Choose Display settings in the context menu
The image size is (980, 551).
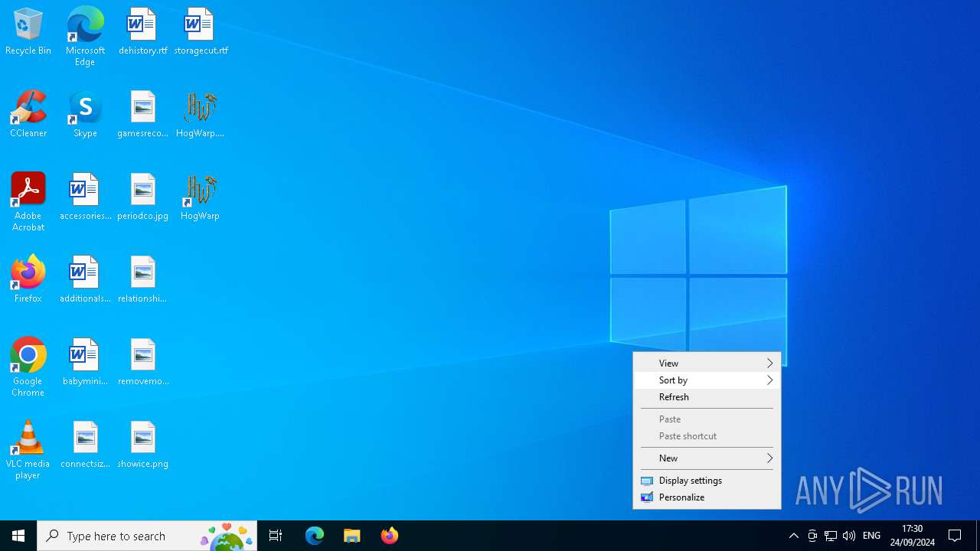pos(707,481)
